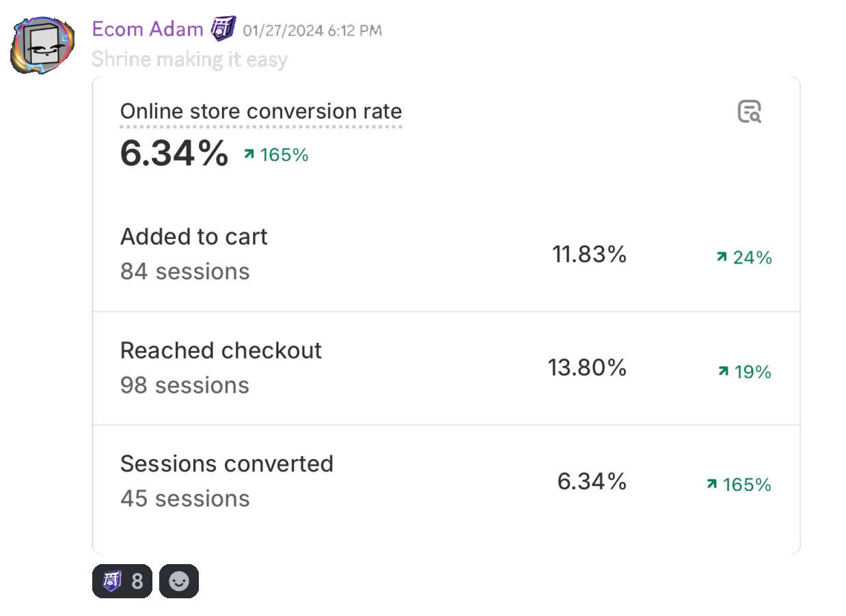Click the 13.80% reached checkout value

click(x=587, y=368)
